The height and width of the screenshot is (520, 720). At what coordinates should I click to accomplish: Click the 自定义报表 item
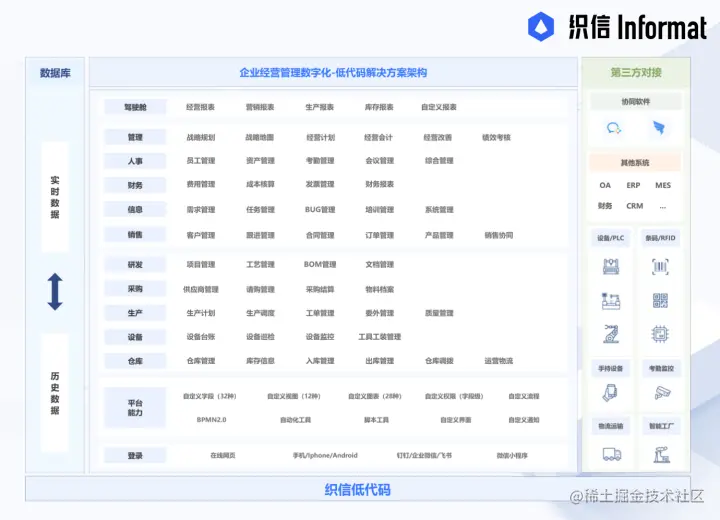439,107
